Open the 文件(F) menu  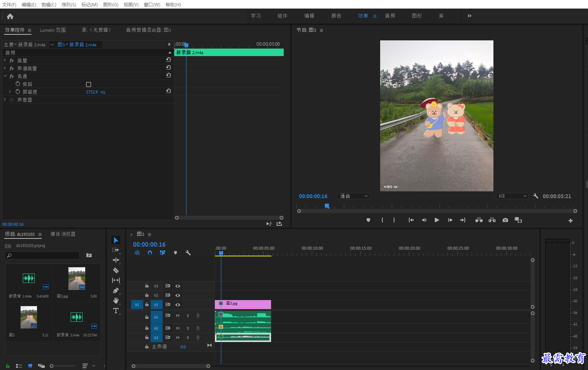(x=9, y=4)
